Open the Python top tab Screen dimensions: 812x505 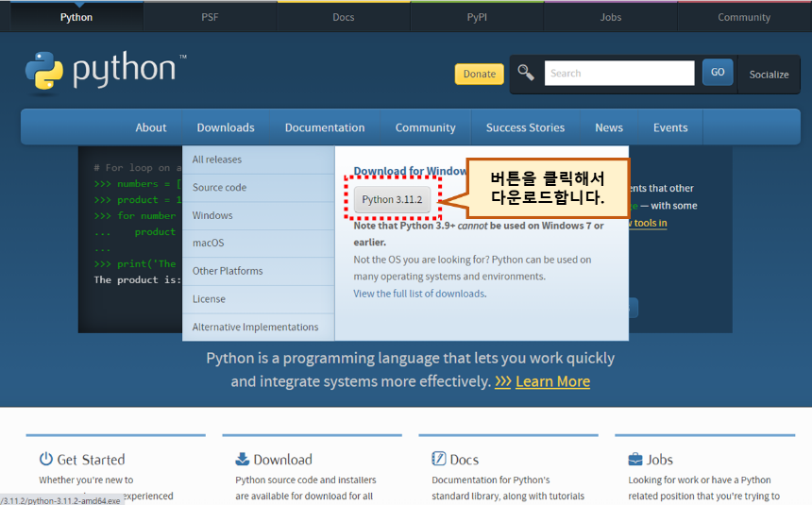click(x=76, y=17)
